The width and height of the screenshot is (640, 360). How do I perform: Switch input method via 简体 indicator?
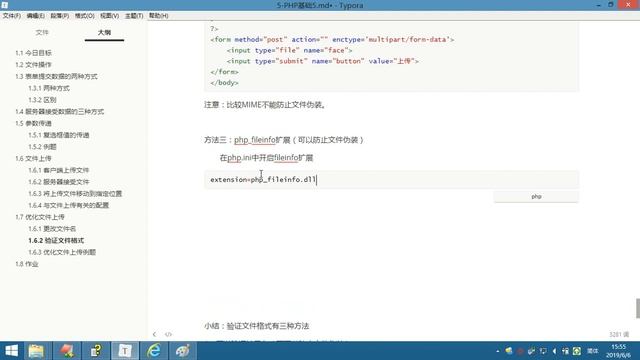(x=592, y=351)
